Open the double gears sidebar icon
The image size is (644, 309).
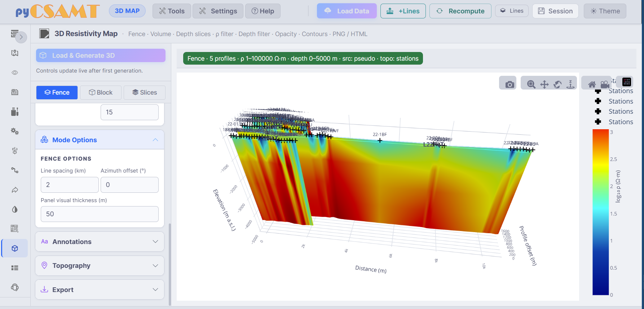tap(15, 131)
